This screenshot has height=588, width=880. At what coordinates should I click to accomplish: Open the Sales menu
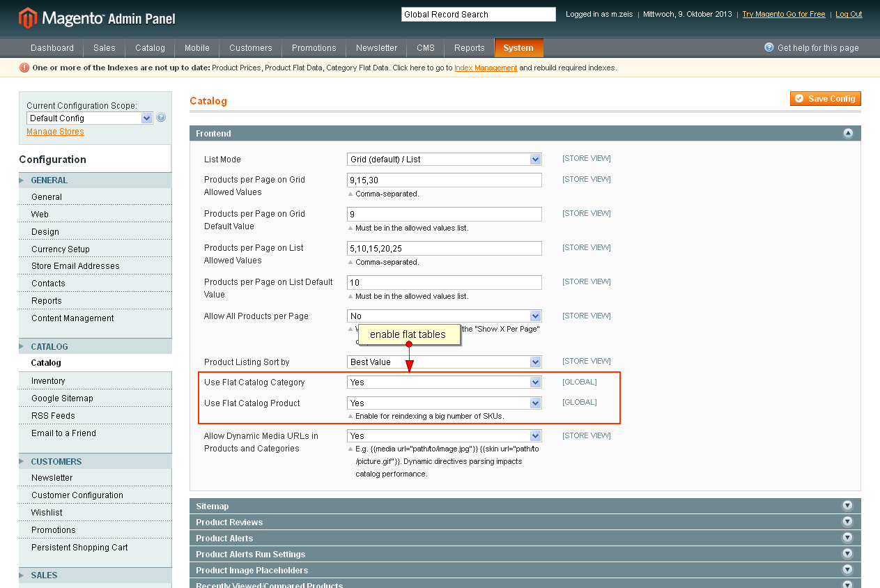(x=105, y=48)
